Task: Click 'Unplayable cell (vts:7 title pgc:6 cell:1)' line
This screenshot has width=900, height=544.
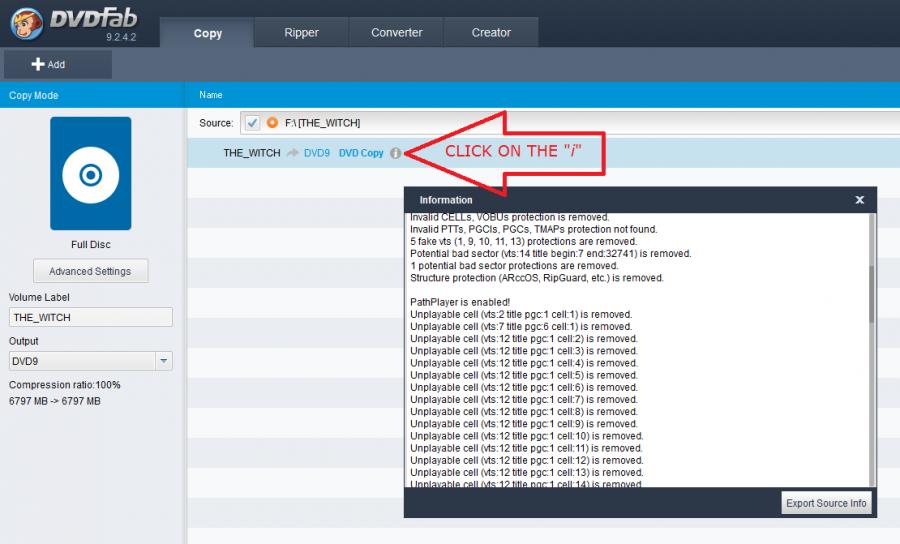Action: [521, 327]
